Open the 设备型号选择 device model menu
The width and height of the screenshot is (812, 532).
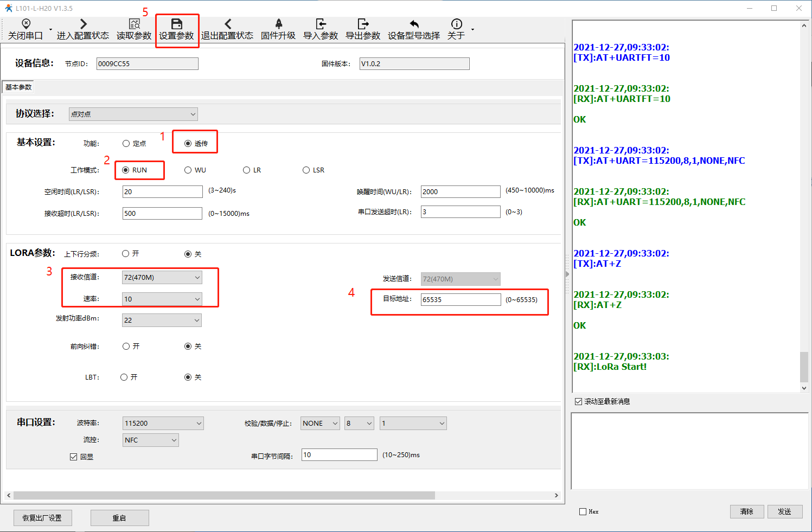[414, 24]
